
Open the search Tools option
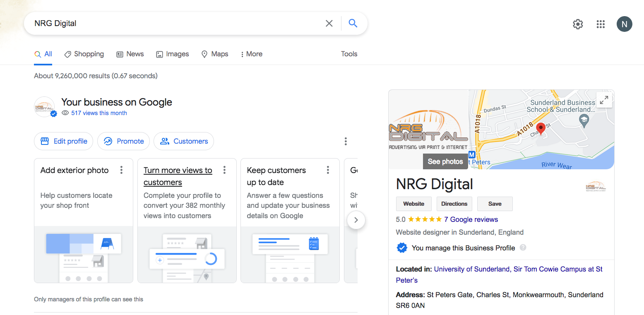point(349,54)
